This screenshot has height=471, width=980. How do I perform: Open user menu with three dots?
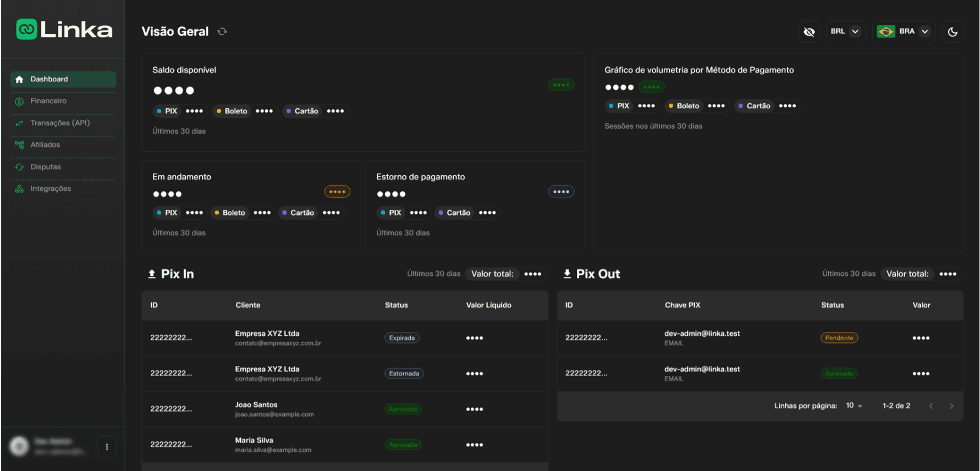click(x=107, y=447)
